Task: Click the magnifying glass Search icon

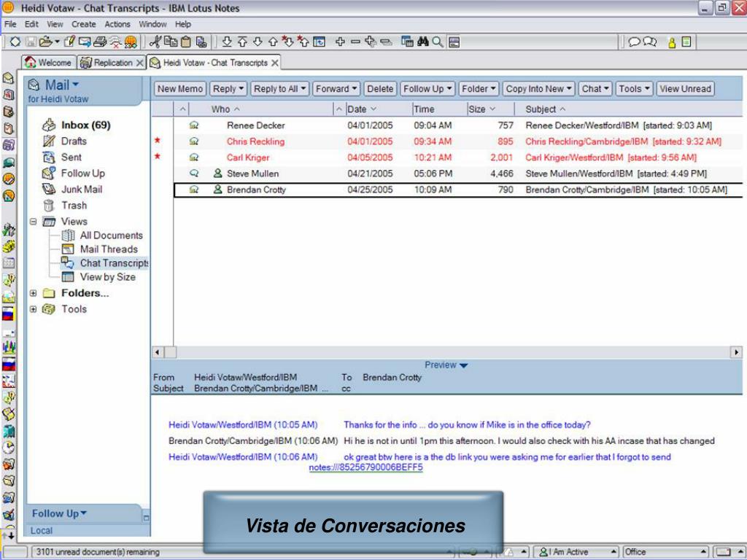Action: coord(438,42)
